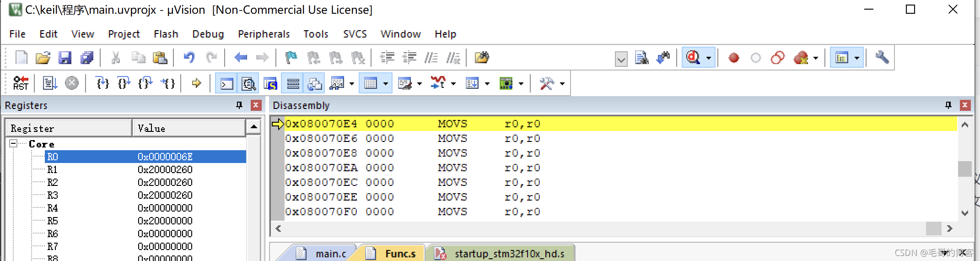
Task: Reset the CPU with RST button
Action: pos(21,83)
